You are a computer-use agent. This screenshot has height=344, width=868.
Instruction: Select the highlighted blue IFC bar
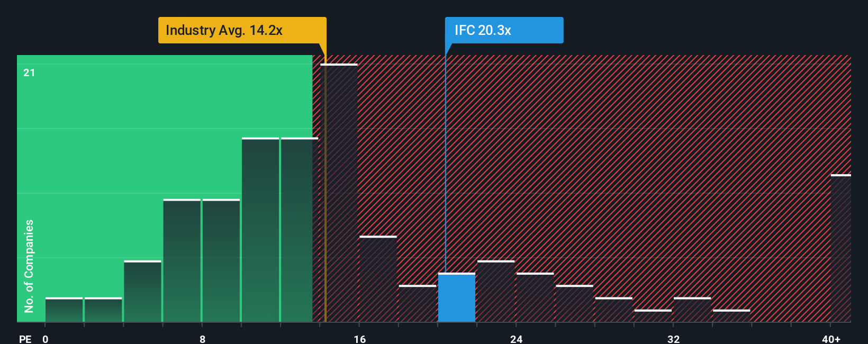click(x=457, y=297)
